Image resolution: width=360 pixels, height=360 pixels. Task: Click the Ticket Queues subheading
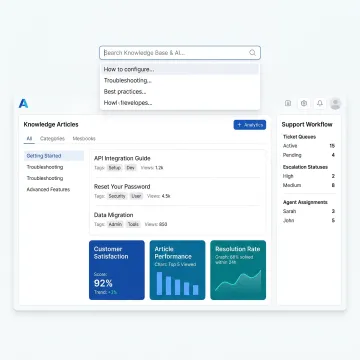click(x=299, y=137)
